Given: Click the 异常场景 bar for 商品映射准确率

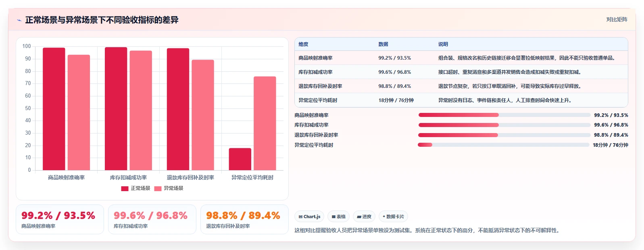Looking at the screenshot, I should tap(79, 112).
